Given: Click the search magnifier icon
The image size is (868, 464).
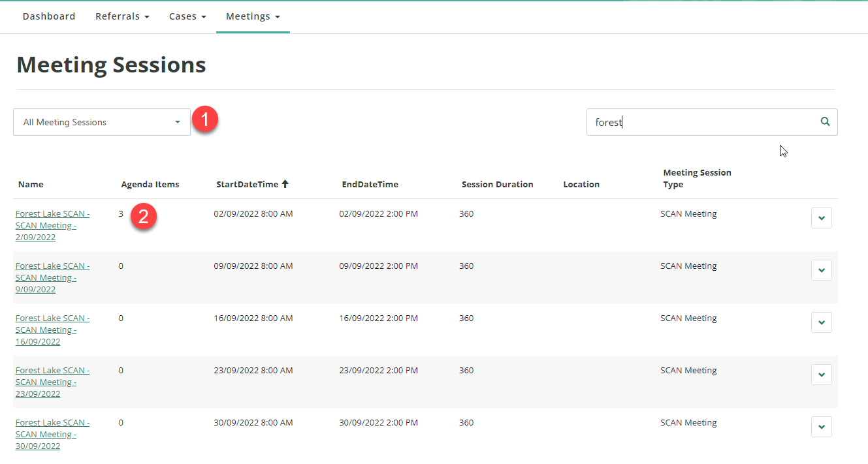Looking at the screenshot, I should tap(825, 122).
